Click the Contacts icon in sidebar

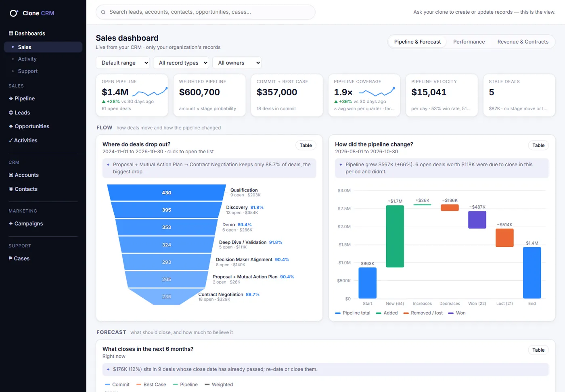click(x=11, y=189)
